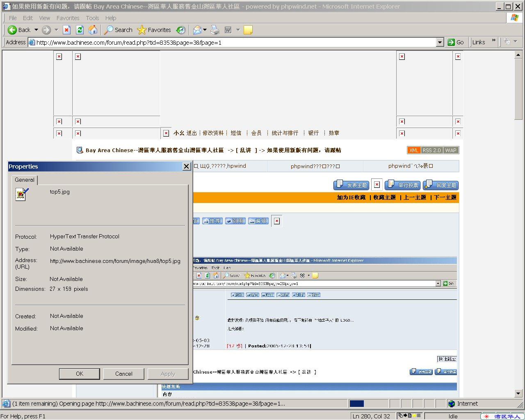Select the General tab in Properties
The image size is (525, 420).
25,180
